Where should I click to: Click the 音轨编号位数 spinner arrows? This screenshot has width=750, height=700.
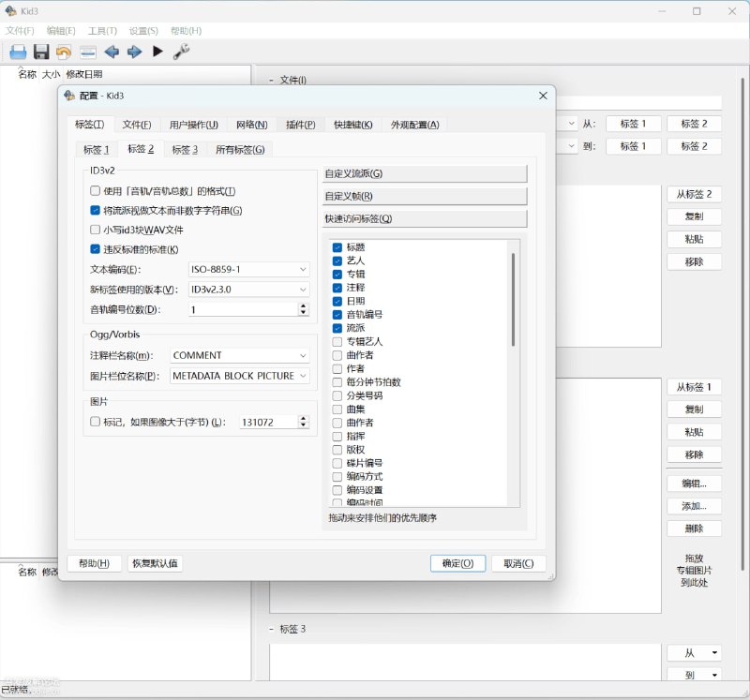tap(303, 309)
